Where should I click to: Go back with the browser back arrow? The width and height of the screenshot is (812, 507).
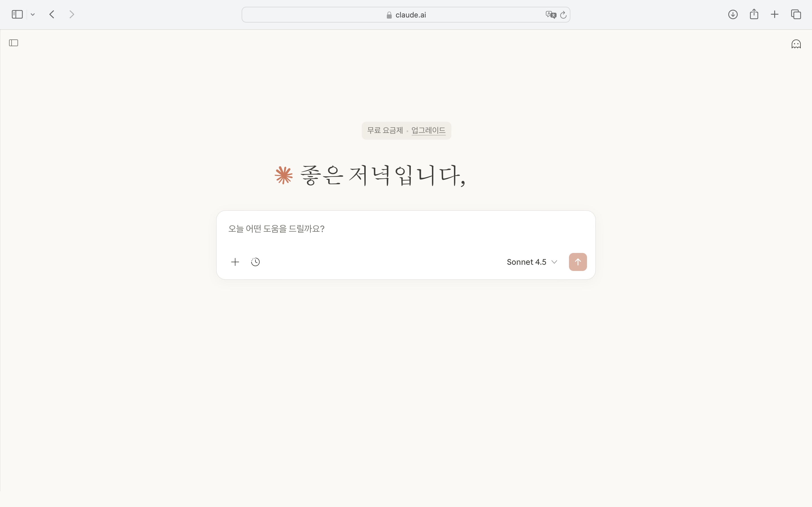pyautogui.click(x=52, y=14)
